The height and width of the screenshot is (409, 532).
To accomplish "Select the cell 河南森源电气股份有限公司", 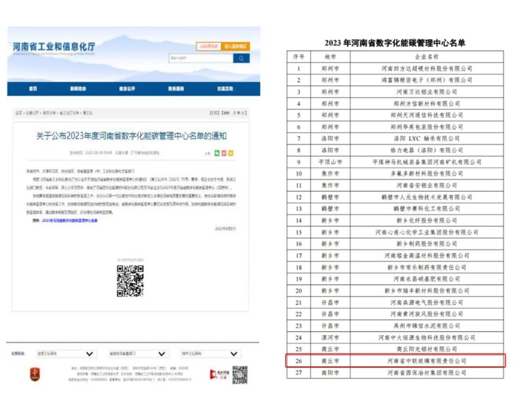I will click(x=427, y=303).
